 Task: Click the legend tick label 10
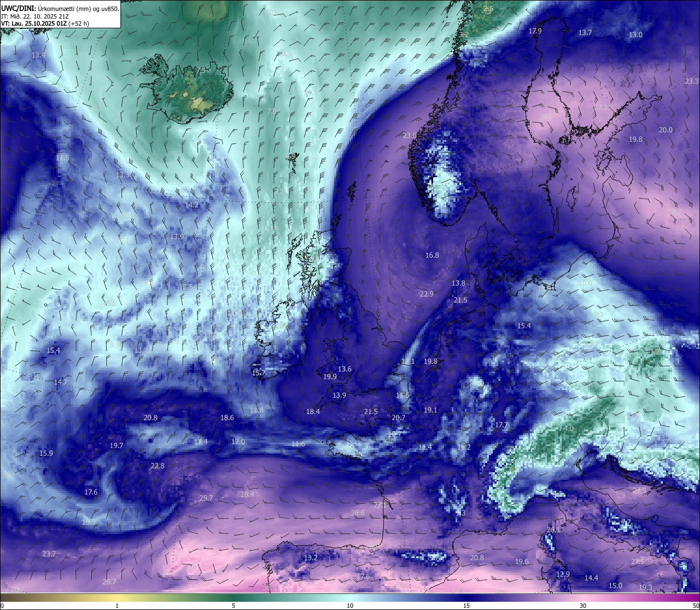[x=350, y=606]
